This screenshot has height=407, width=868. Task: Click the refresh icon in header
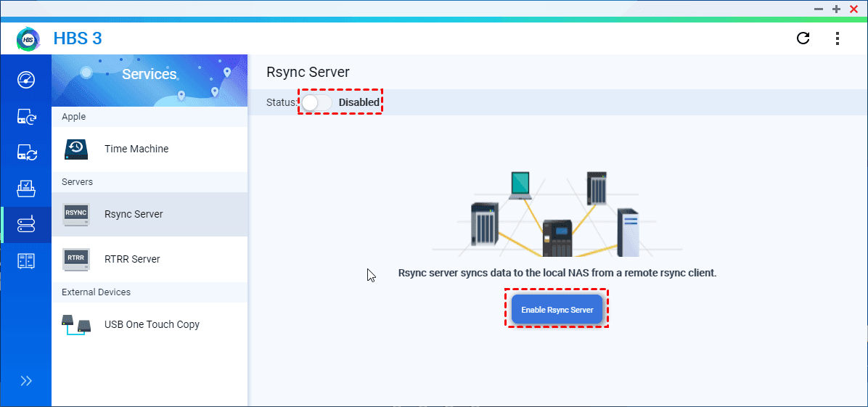point(803,38)
